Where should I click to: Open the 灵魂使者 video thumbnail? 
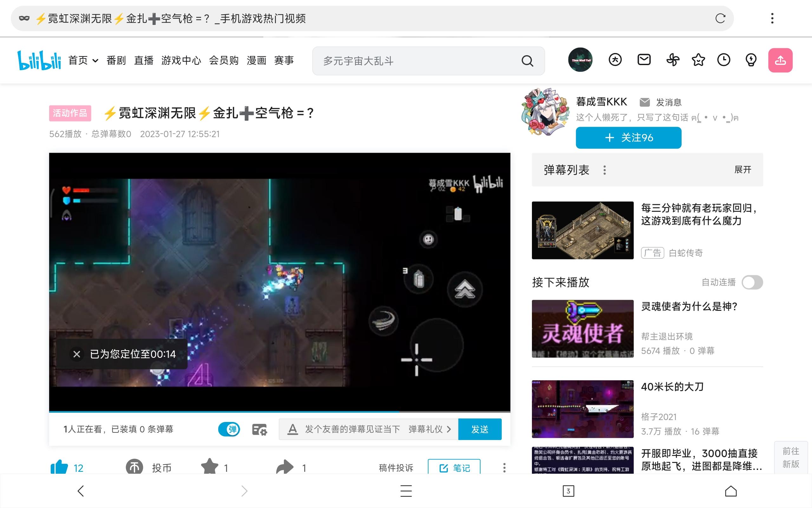582,329
